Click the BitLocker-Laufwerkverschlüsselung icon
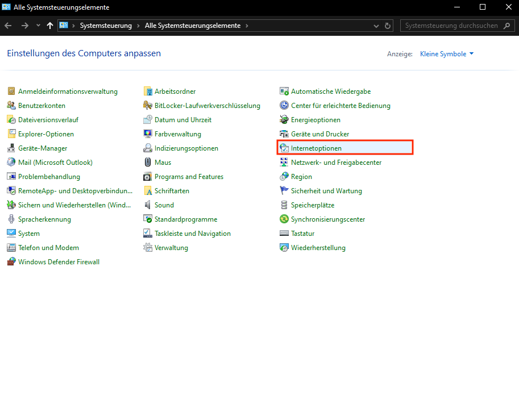519x420 pixels. pos(148,106)
